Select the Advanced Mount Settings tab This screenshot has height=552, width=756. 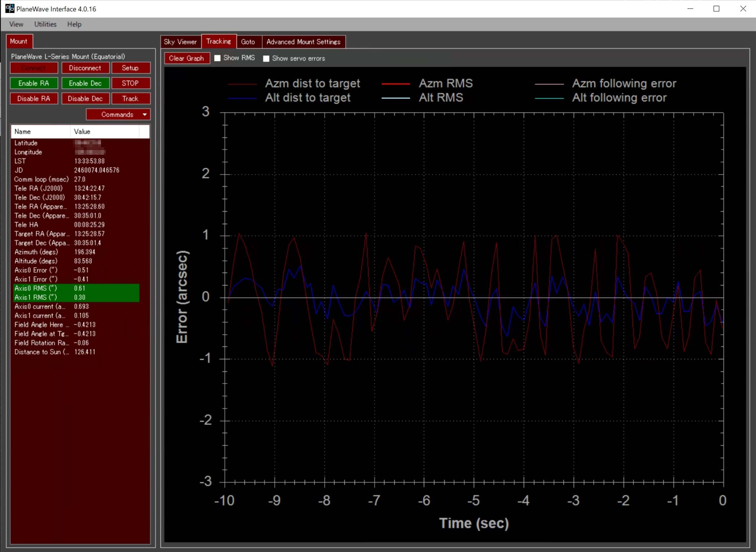(x=304, y=41)
